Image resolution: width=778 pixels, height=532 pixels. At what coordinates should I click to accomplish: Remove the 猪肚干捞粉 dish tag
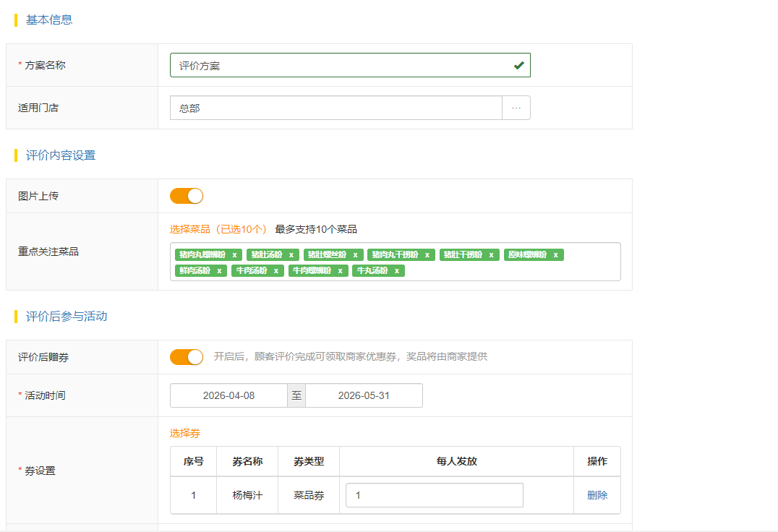tap(491, 255)
